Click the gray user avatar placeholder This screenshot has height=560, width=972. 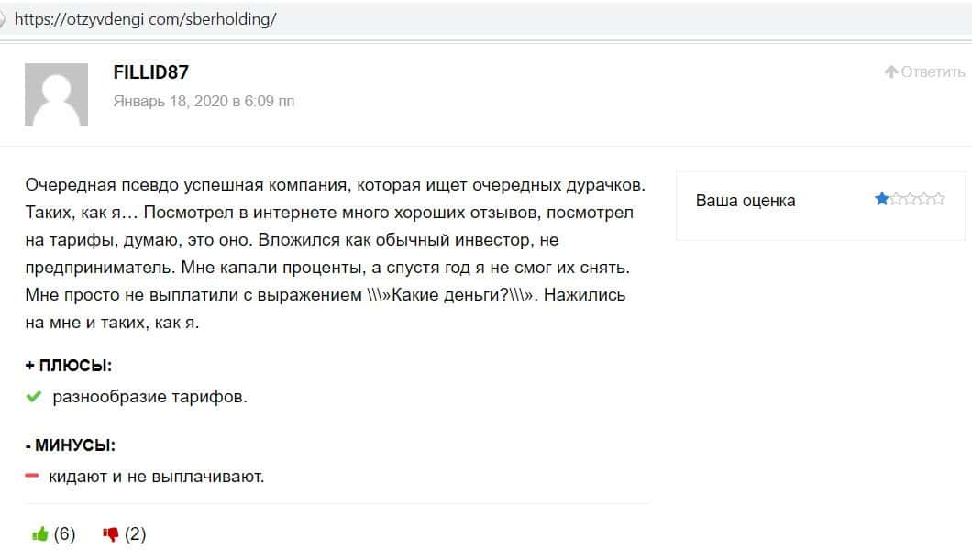[x=56, y=94]
